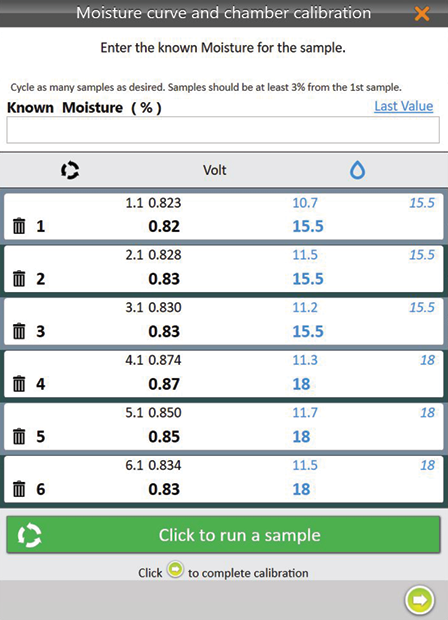
Task: Click the blue water drop column icon
Action: click(x=357, y=170)
